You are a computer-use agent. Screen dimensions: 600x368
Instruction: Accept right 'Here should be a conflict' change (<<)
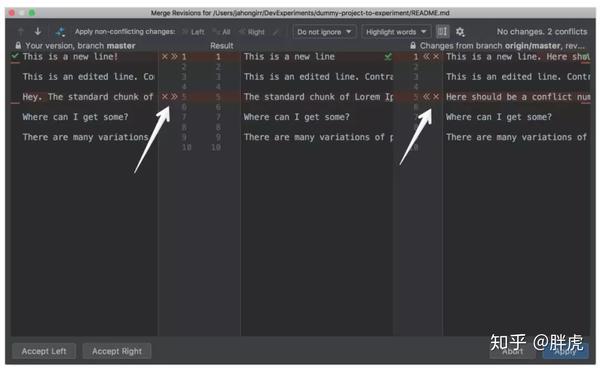[x=426, y=96]
